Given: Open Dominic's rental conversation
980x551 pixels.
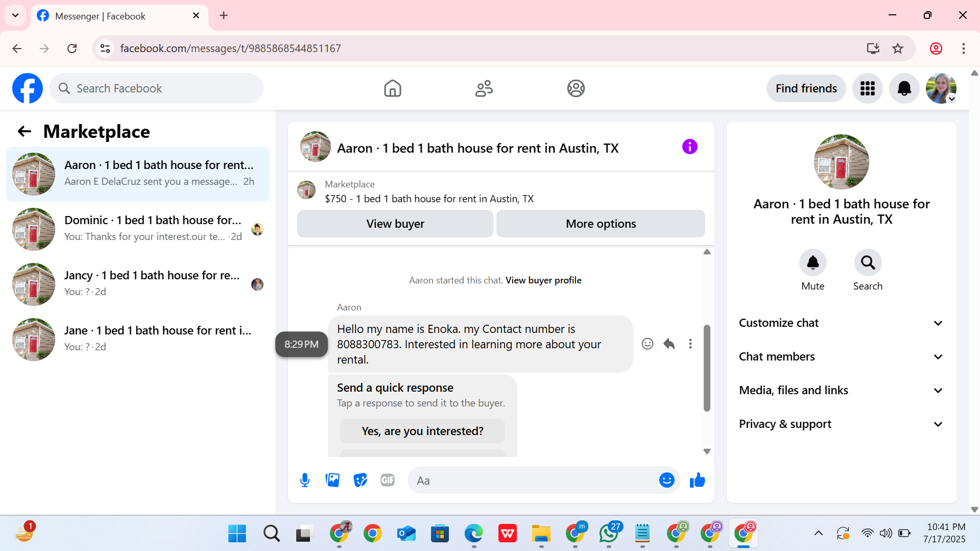Looking at the screenshot, I should coord(138,229).
